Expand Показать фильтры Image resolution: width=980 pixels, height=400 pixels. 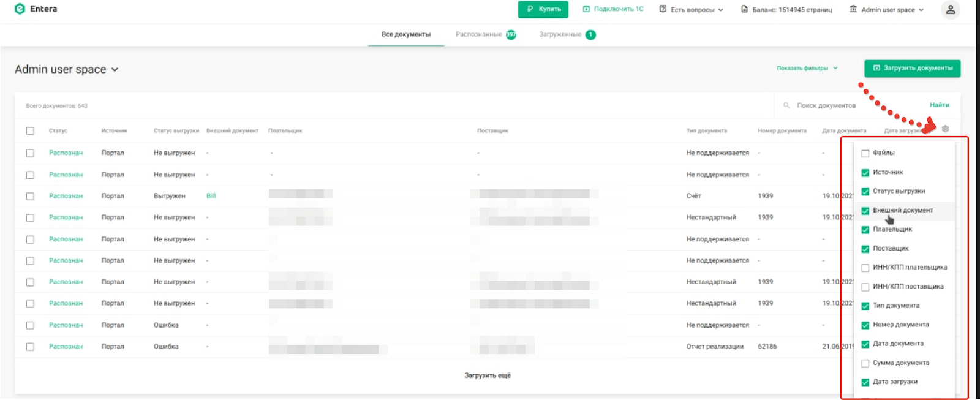807,68
